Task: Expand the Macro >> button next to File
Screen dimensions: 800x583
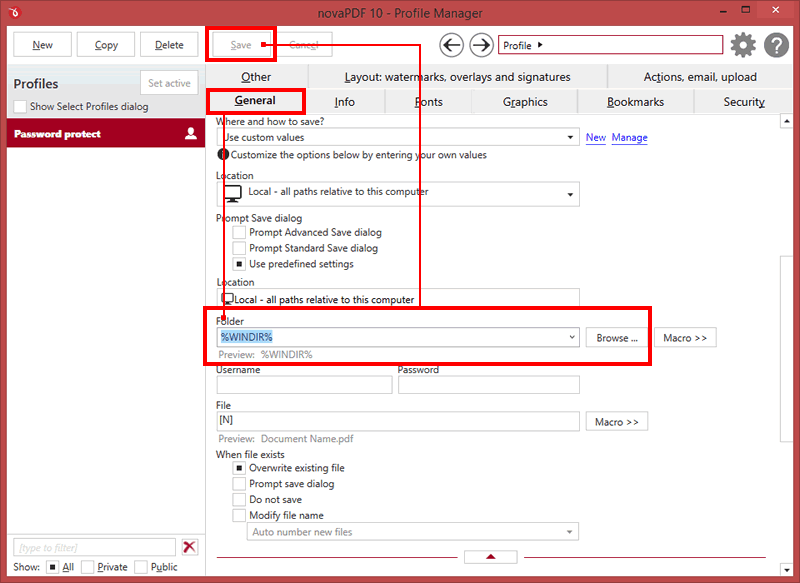Action: click(616, 422)
